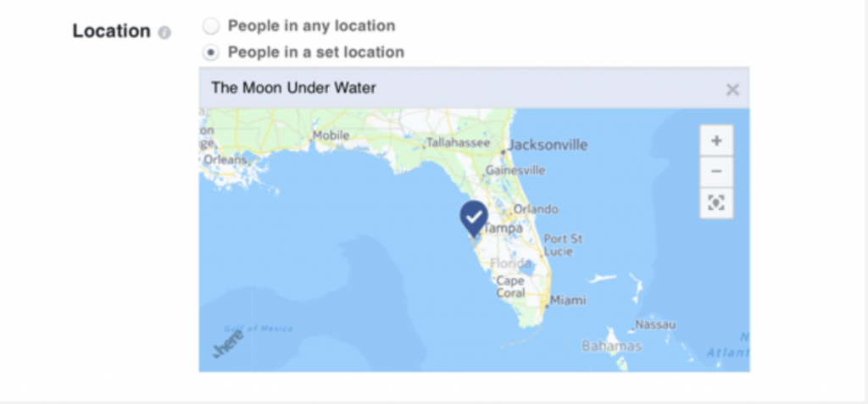Select People in a set location option
This screenshot has height=404, width=868.
tap(211, 53)
